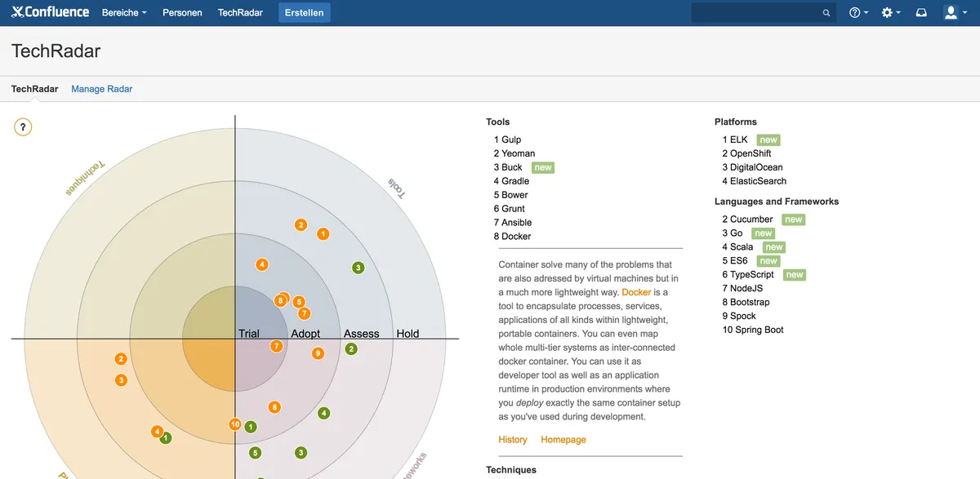Click the 'Hold' ring label on radar

pos(408,334)
